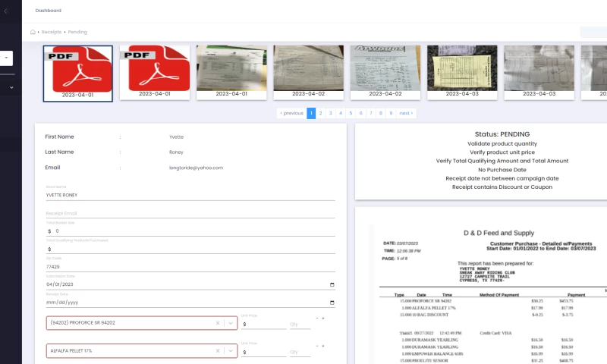
Task: Expand the sidebar chevron menu section
Action: point(11,87)
